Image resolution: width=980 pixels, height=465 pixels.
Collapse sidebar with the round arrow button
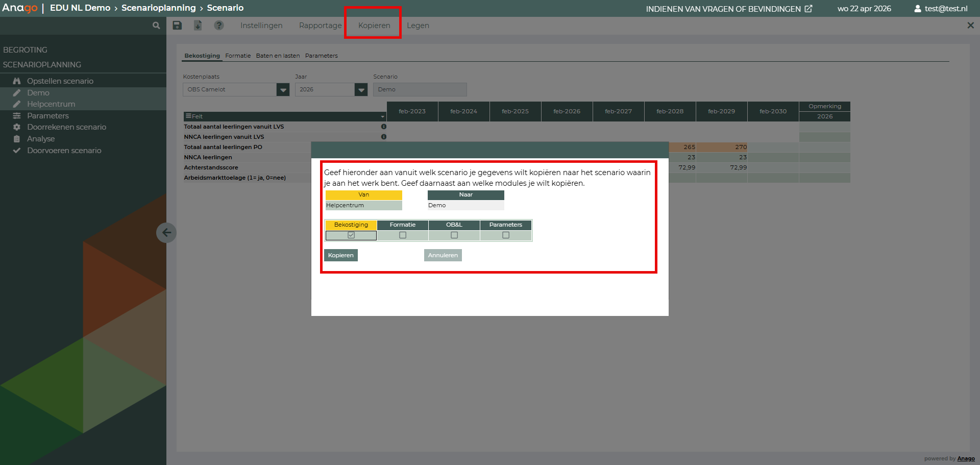(x=166, y=233)
